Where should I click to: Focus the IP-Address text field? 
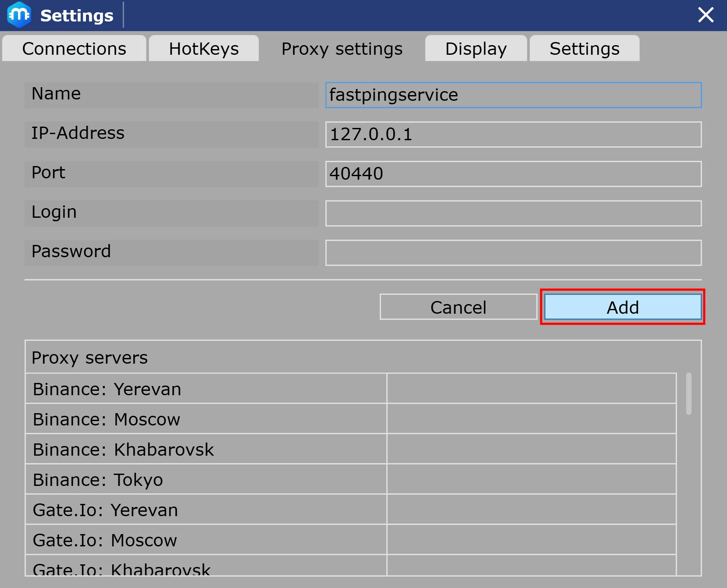click(x=513, y=135)
